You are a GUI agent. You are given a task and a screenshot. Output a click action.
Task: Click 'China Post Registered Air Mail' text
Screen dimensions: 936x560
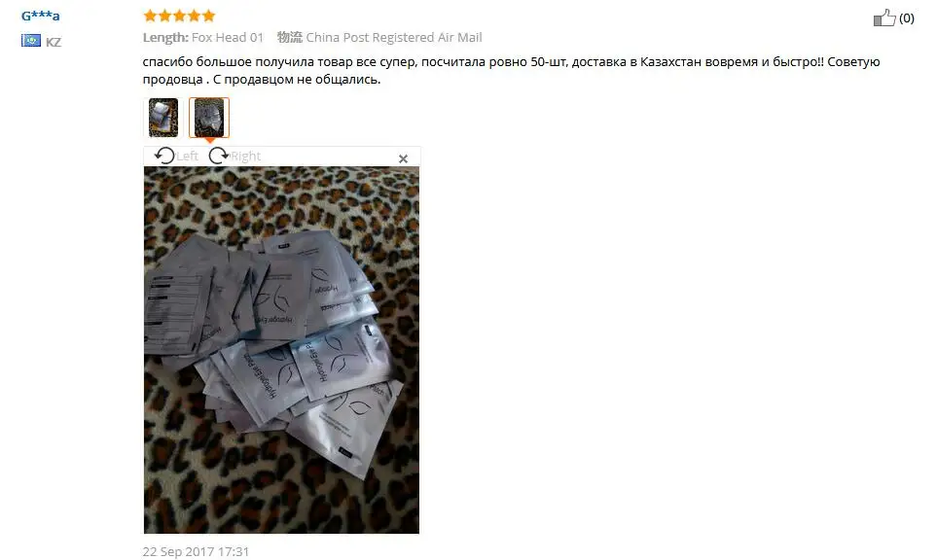point(394,38)
